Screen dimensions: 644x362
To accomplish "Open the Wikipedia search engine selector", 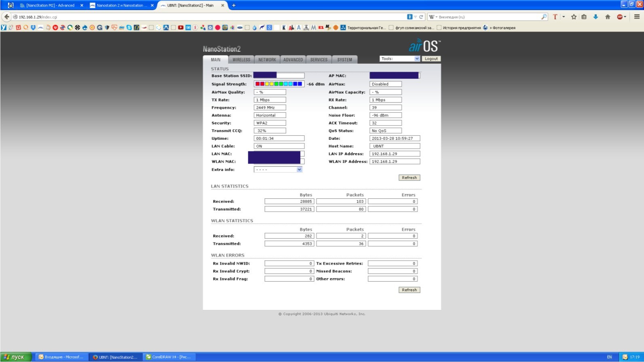I will pos(433,17).
